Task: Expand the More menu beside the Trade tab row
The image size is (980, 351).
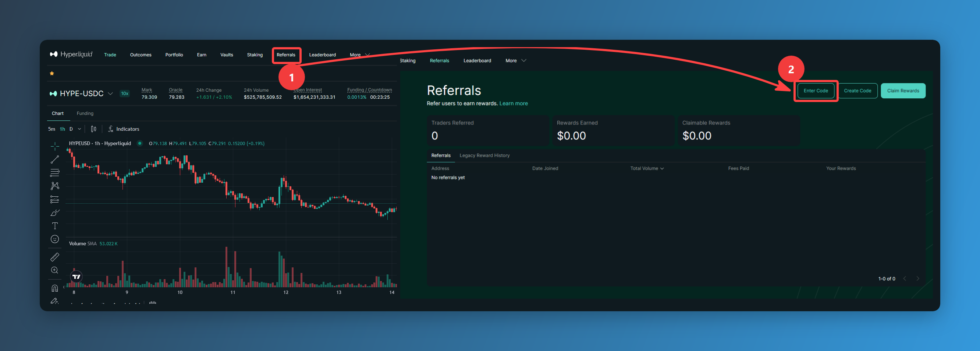Action: 359,55
